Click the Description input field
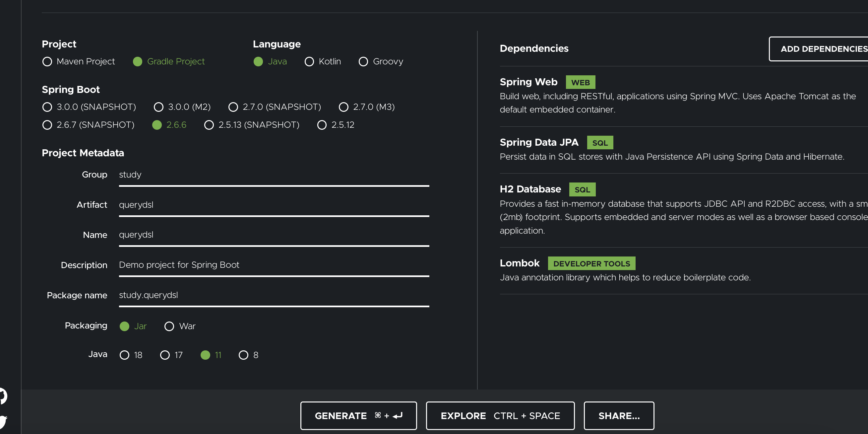The height and width of the screenshot is (434, 868). tap(274, 265)
